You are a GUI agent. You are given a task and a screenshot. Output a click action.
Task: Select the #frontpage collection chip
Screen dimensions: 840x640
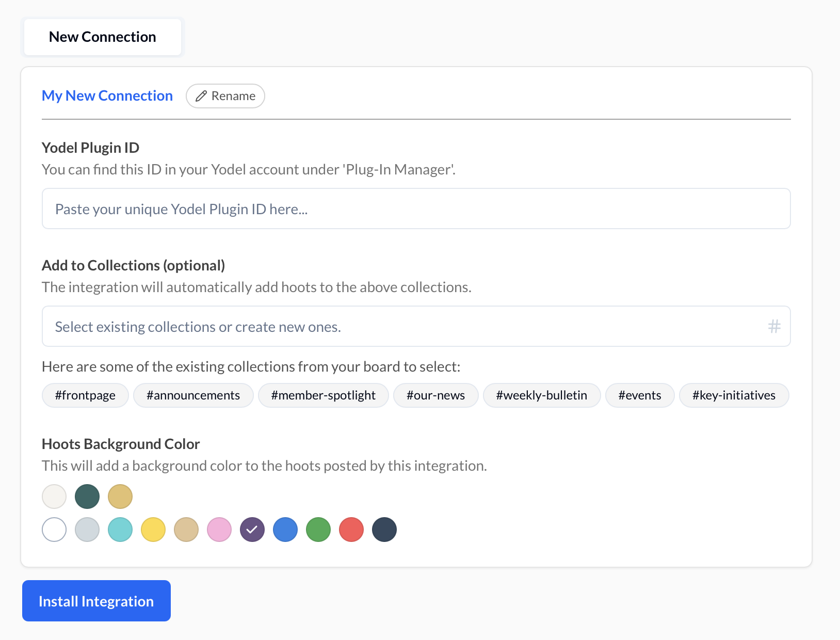pos(85,395)
